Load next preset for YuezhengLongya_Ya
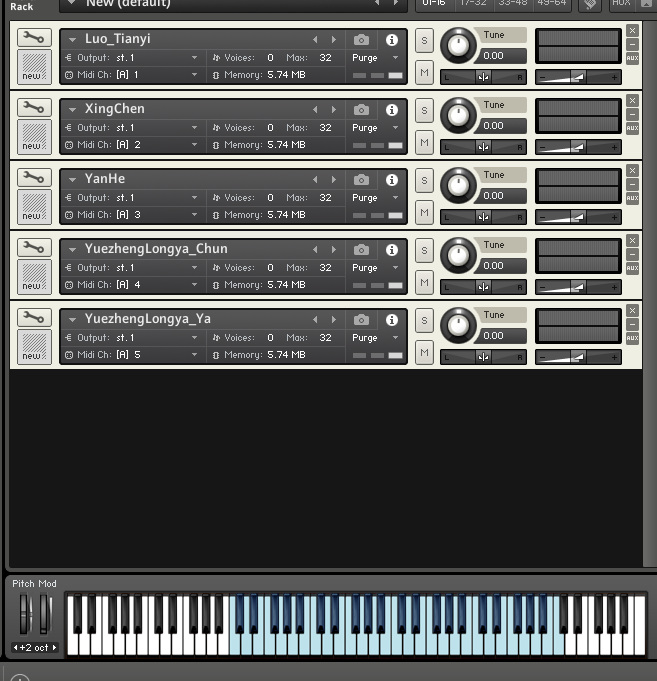This screenshot has width=657, height=681. pos(333,319)
